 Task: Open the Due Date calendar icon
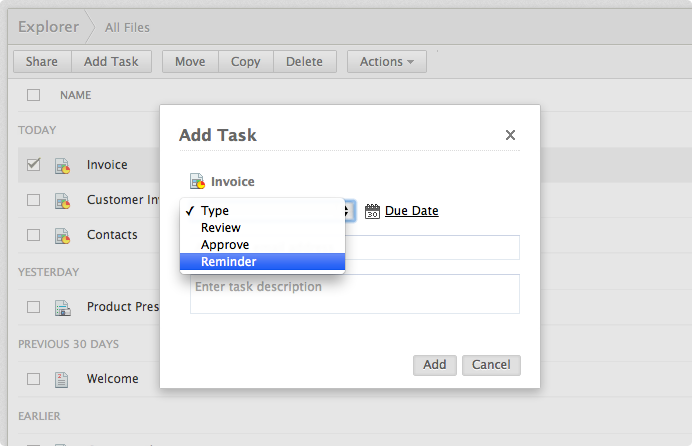(373, 211)
